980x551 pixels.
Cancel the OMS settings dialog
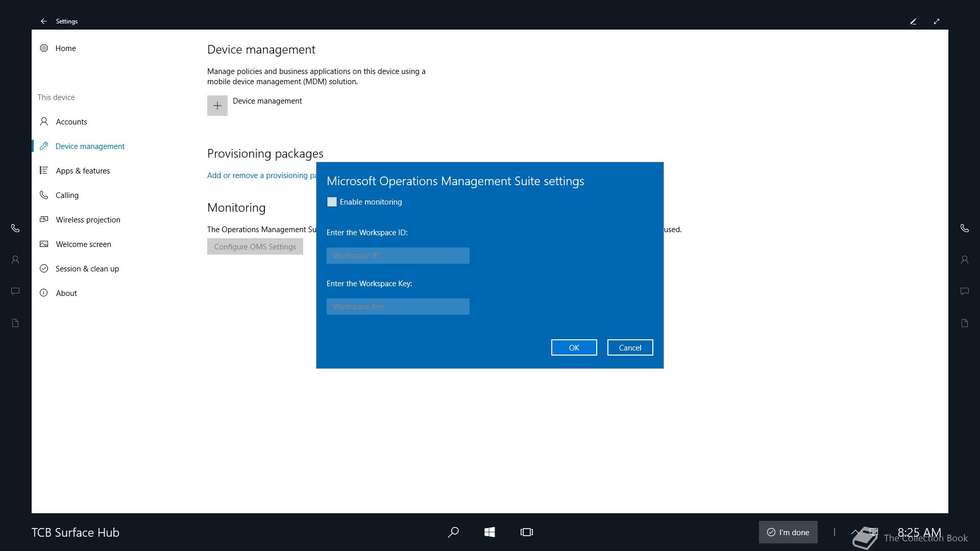coord(630,347)
